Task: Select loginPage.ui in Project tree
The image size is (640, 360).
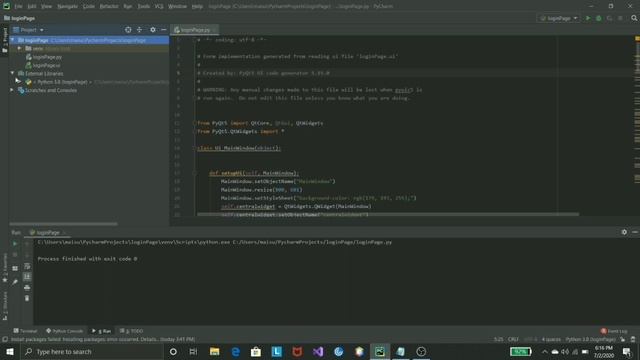Action: [47, 65]
